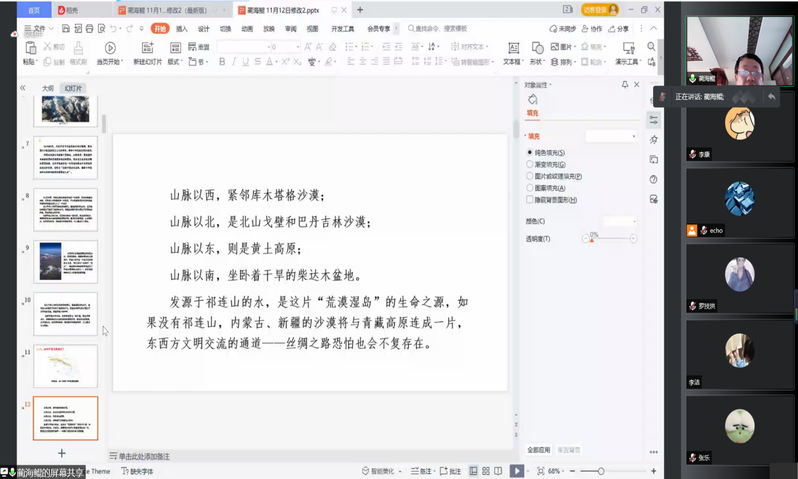The height and width of the screenshot is (479, 798).
Task: Click 当页开始 slideshow play icon
Action: tap(110, 48)
